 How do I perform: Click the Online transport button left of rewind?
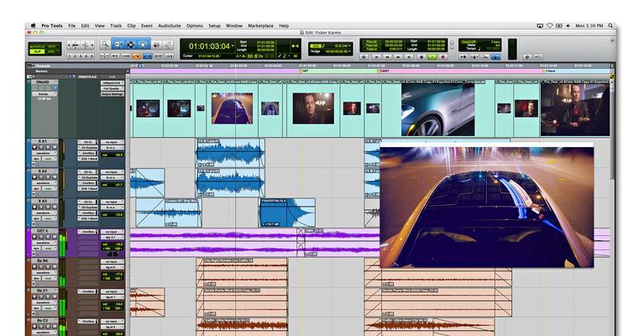[x=364, y=57]
